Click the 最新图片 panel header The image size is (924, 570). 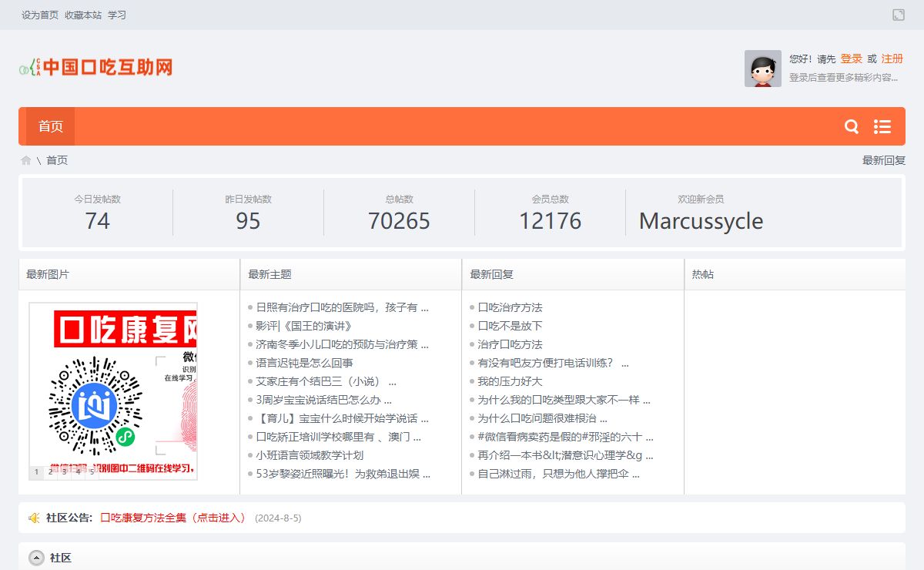tap(48, 274)
